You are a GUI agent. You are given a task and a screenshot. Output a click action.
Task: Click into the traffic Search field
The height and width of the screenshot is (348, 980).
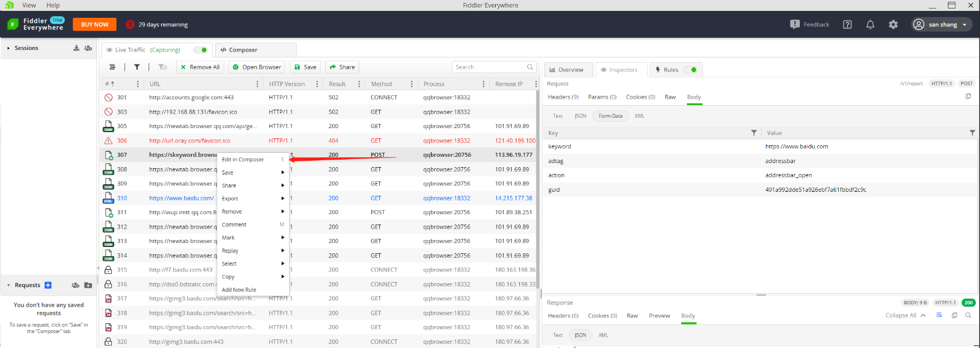[495, 67]
